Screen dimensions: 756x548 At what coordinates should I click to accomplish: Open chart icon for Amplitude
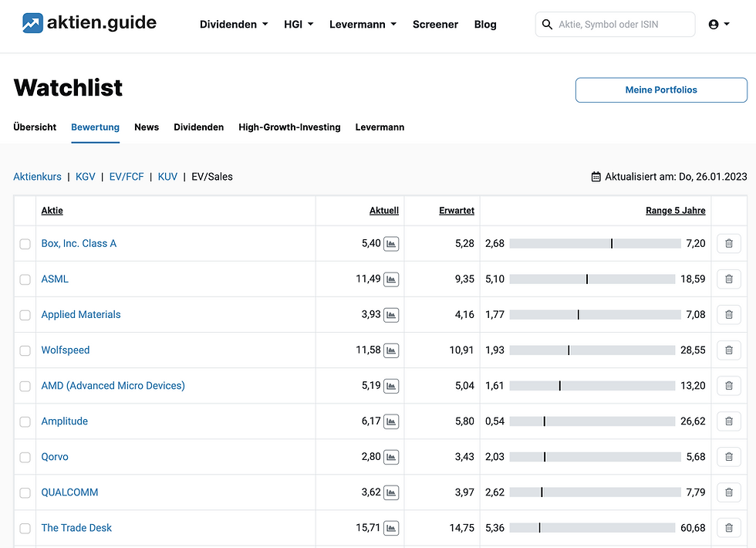click(x=391, y=421)
